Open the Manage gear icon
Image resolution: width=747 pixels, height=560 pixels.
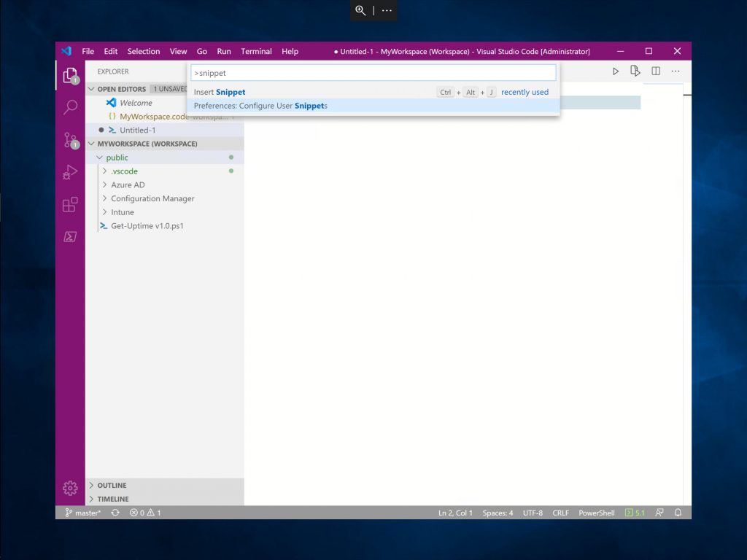click(70, 488)
